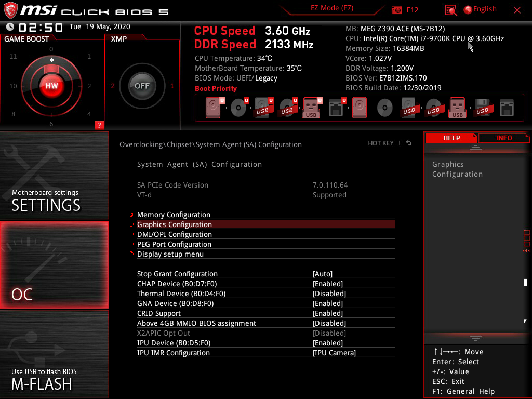Toggle CRID Support [Enabled] value
This screenshot has width=532, height=399.
[328, 313]
